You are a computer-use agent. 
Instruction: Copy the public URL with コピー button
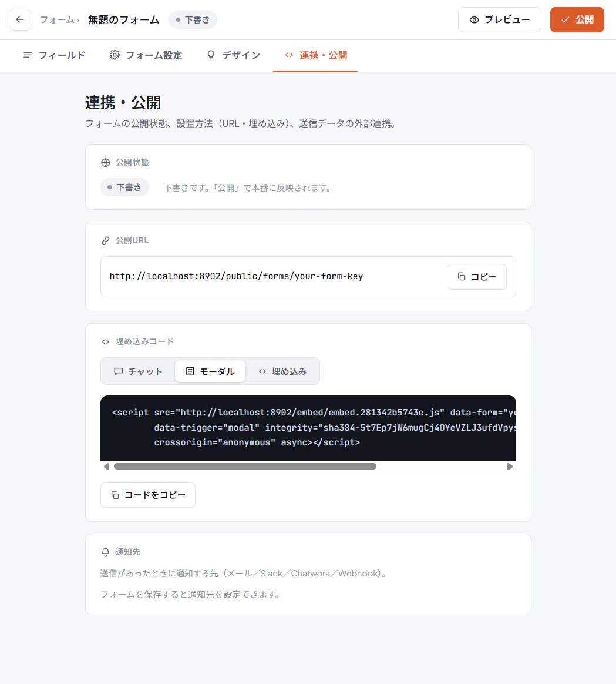pos(476,277)
